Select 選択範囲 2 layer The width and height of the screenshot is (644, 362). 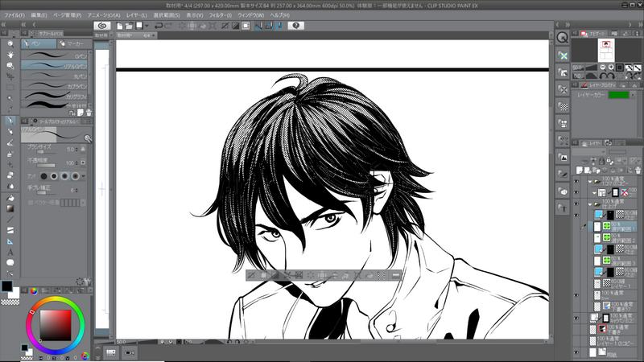[x=615, y=237]
